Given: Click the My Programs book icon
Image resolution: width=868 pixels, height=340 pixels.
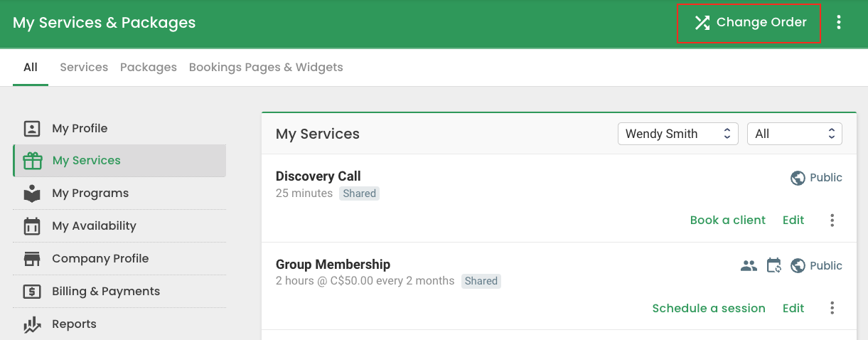Looking at the screenshot, I should (x=32, y=193).
